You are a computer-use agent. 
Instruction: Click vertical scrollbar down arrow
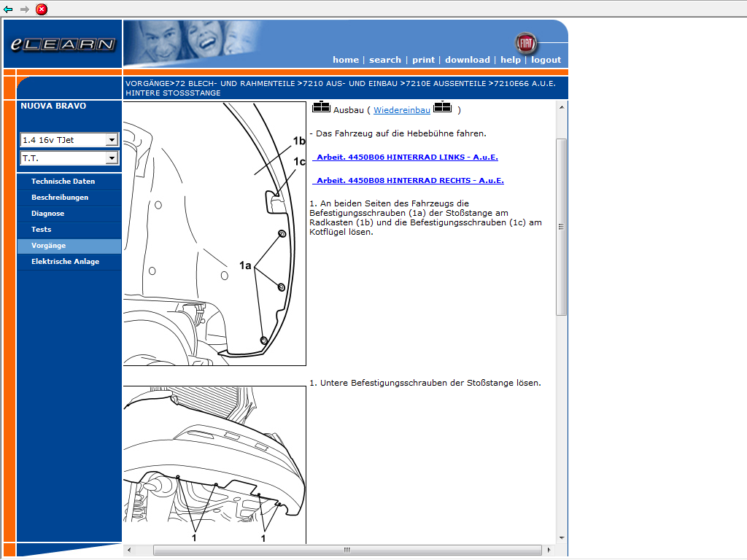[x=562, y=538]
